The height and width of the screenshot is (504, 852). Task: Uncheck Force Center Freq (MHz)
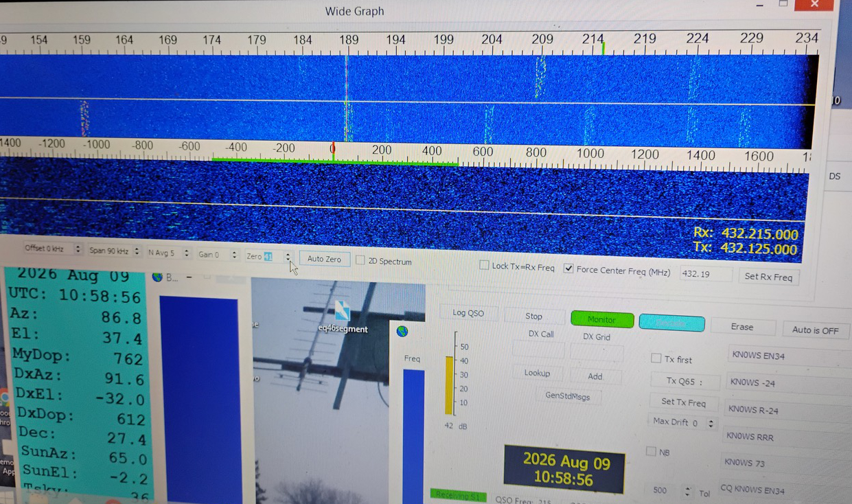click(x=568, y=268)
